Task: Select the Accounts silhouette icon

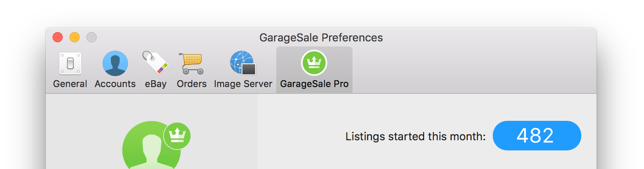Action: pos(115,63)
